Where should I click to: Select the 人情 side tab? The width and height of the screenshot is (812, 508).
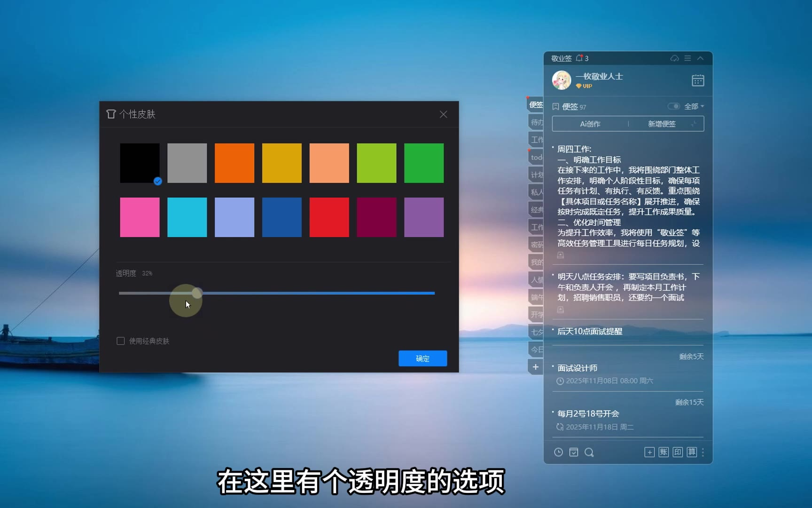pyautogui.click(x=536, y=279)
